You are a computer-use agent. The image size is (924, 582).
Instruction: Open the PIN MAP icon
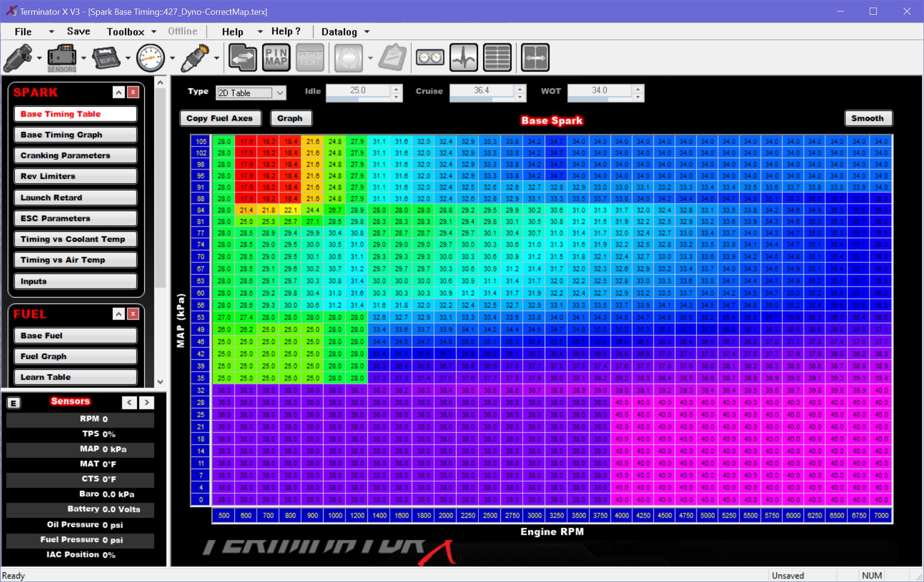click(276, 58)
